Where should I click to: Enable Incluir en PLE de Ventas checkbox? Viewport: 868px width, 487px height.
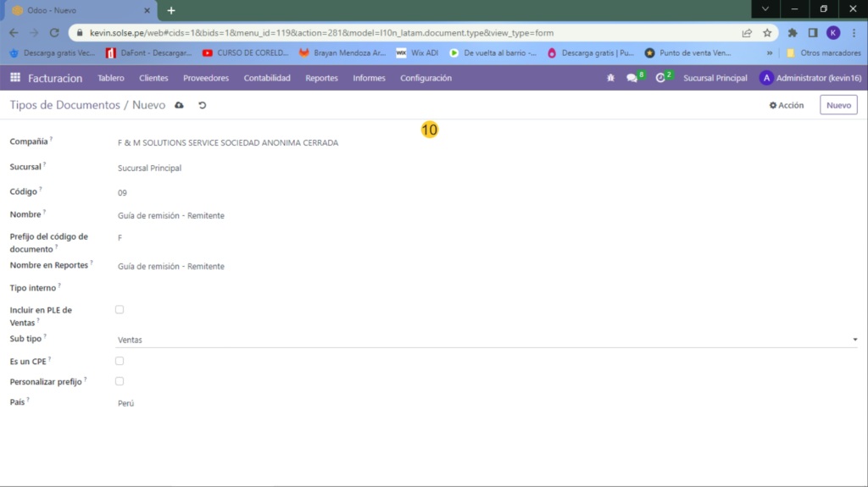point(120,310)
